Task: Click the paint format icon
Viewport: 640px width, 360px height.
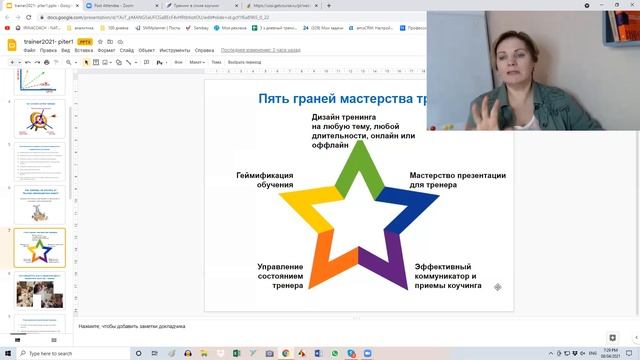Action: click(x=56, y=62)
